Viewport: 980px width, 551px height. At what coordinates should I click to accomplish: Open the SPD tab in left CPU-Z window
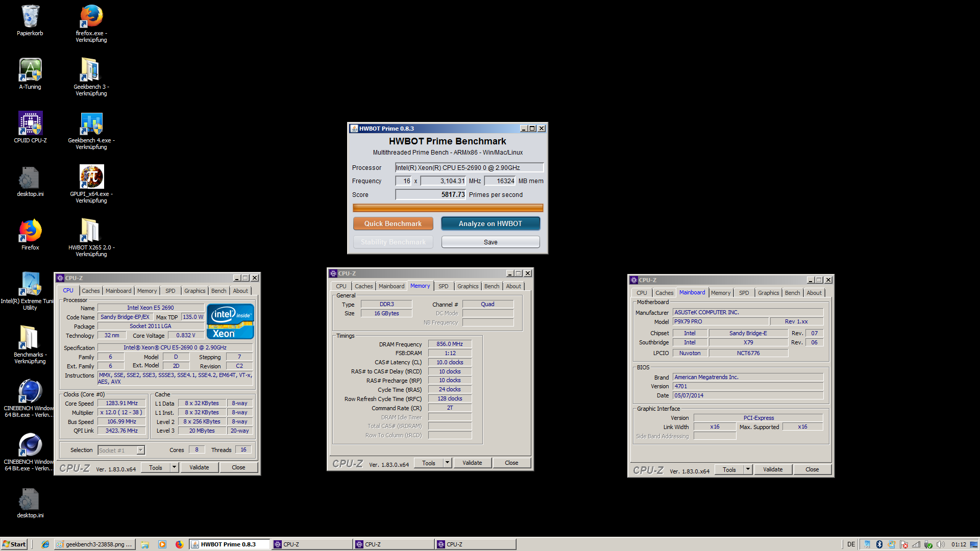coord(170,291)
